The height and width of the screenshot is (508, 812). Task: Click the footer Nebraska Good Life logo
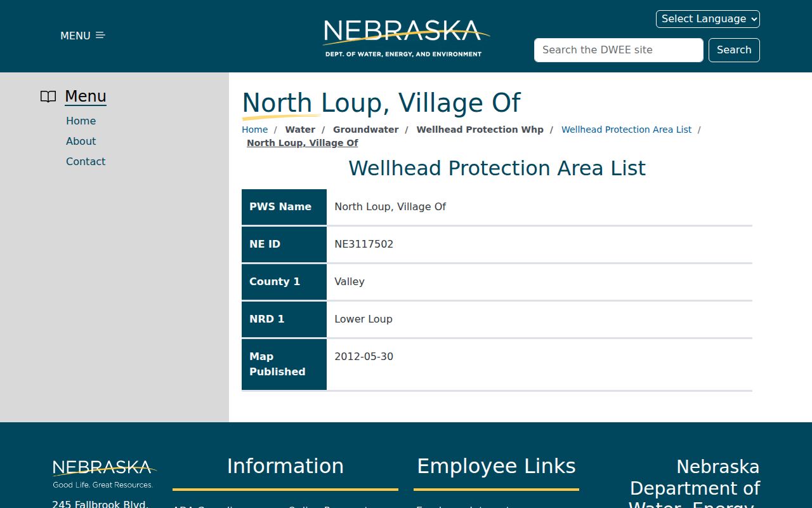pos(104,474)
